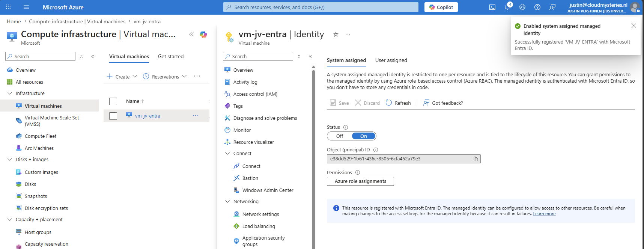The height and width of the screenshot is (249, 644).
Task: Open the Azure portal hamburger menu
Action: coord(26,7)
